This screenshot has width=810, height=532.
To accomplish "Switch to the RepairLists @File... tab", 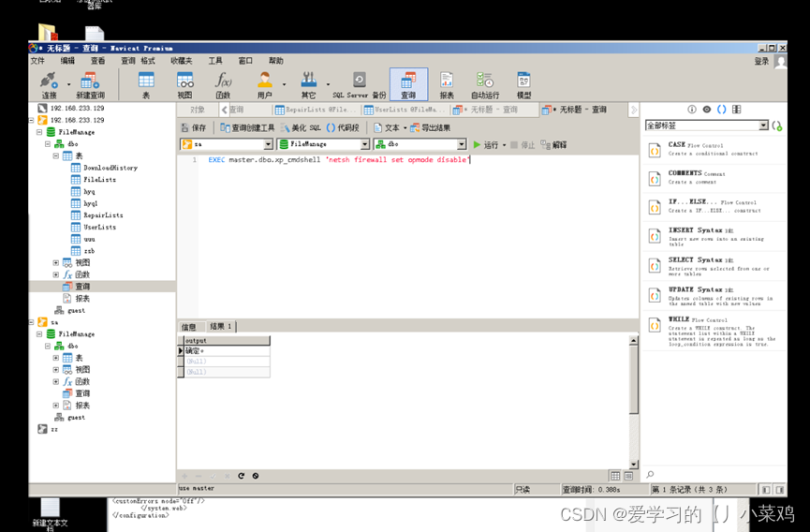I will pos(316,110).
